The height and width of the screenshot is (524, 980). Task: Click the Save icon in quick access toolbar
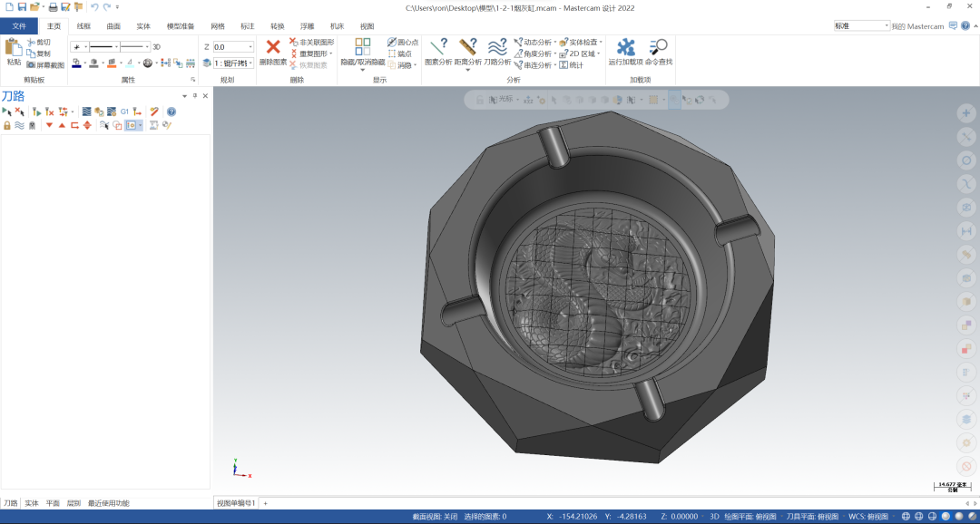click(x=22, y=7)
